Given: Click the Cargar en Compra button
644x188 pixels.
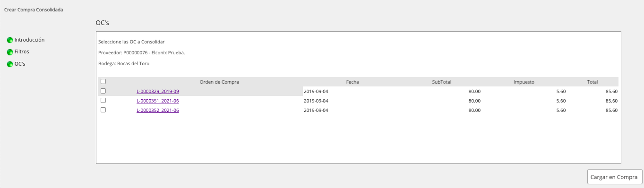Looking at the screenshot, I should pos(615,177).
